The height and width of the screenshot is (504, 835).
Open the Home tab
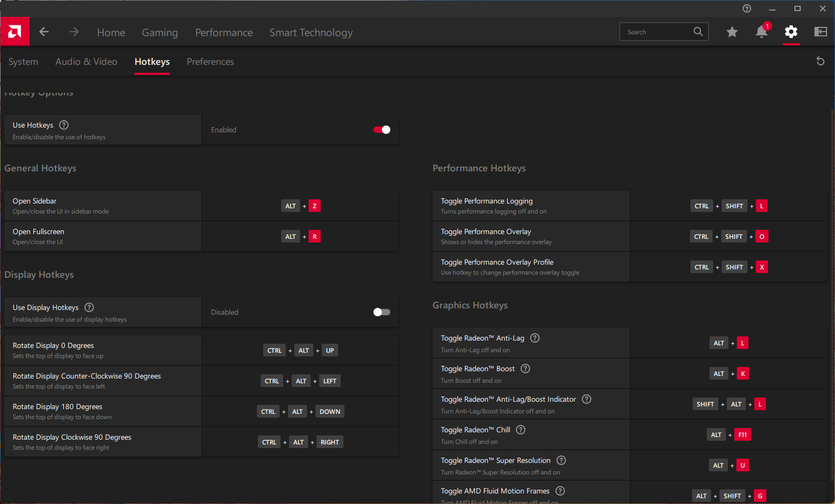(x=111, y=33)
